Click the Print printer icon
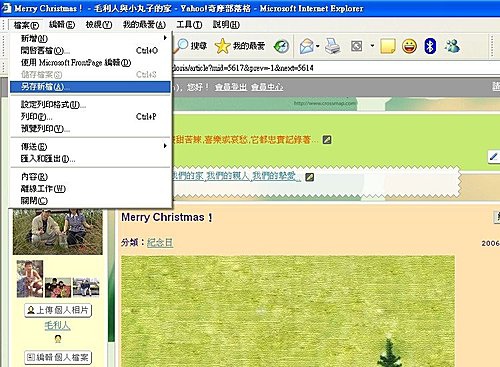Screen dimensions: 500x367 [333, 46]
